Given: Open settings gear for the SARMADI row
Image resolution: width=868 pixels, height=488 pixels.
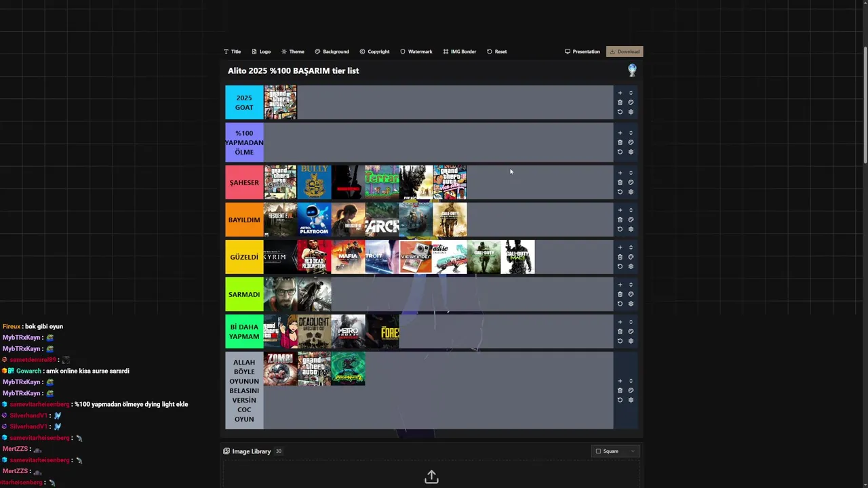Looking at the screenshot, I should click(631, 304).
